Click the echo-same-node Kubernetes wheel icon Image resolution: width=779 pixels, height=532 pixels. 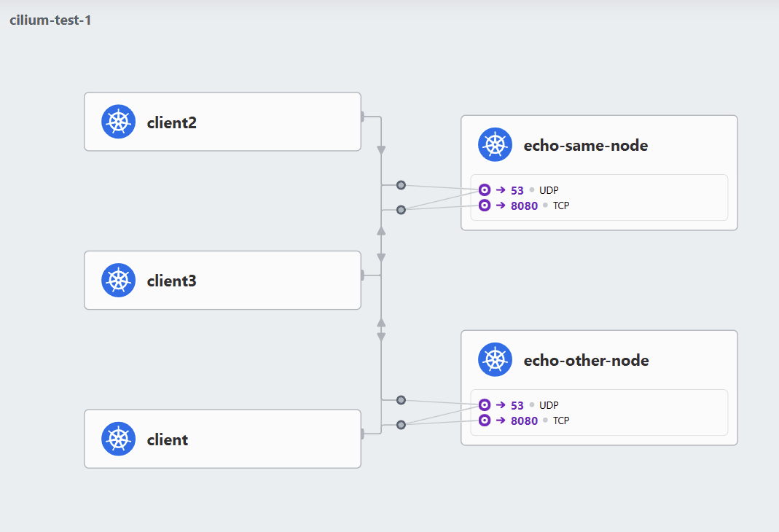pyautogui.click(x=495, y=145)
